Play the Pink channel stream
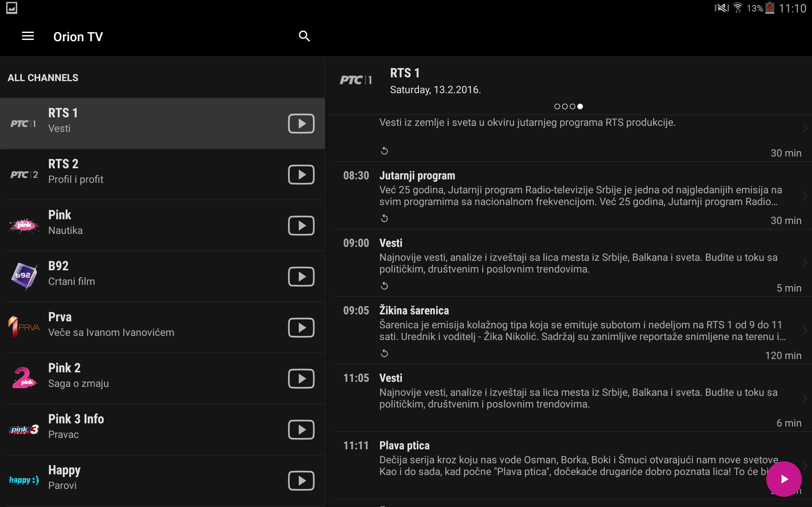The image size is (812, 507). (x=301, y=226)
